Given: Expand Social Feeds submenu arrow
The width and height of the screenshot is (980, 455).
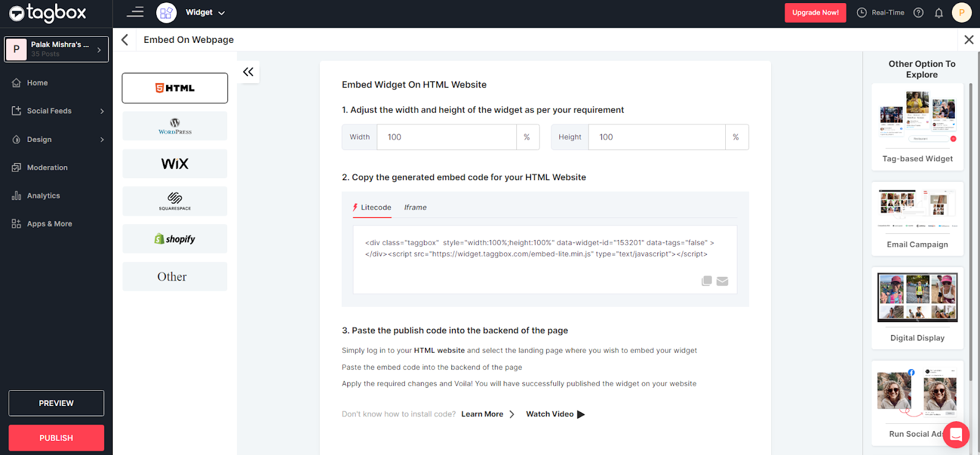Looking at the screenshot, I should pos(102,111).
